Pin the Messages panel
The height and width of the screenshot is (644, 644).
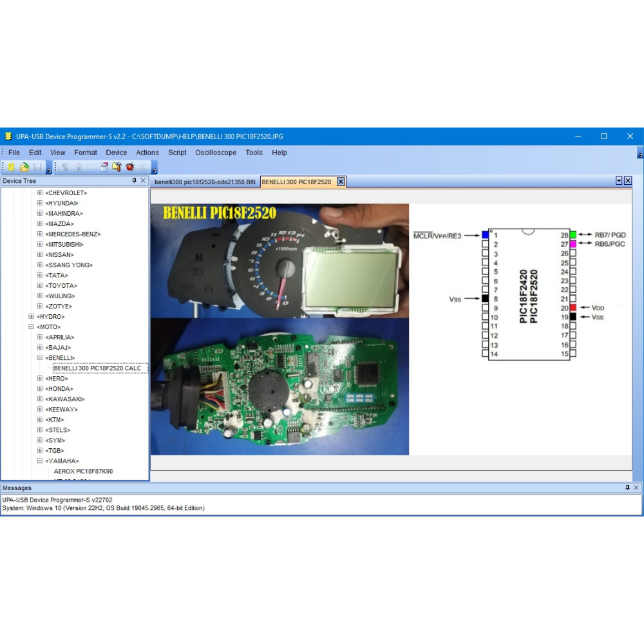coord(627,488)
